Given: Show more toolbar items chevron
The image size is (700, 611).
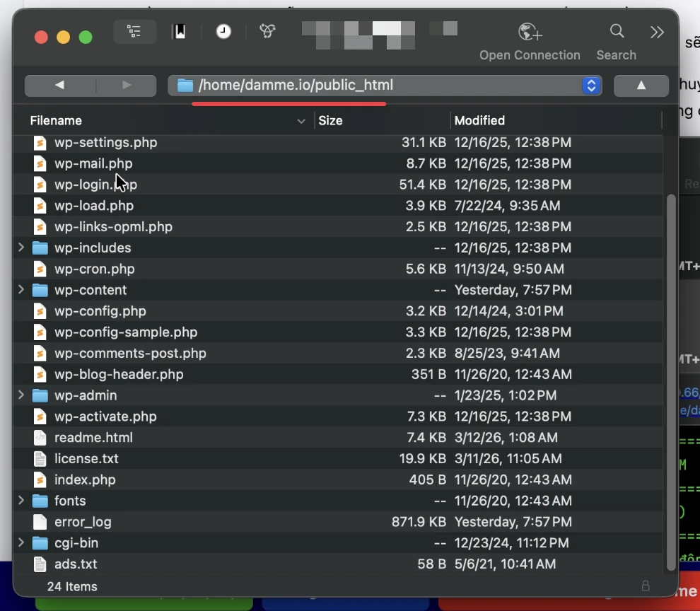Looking at the screenshot, I should click(657, 32).
